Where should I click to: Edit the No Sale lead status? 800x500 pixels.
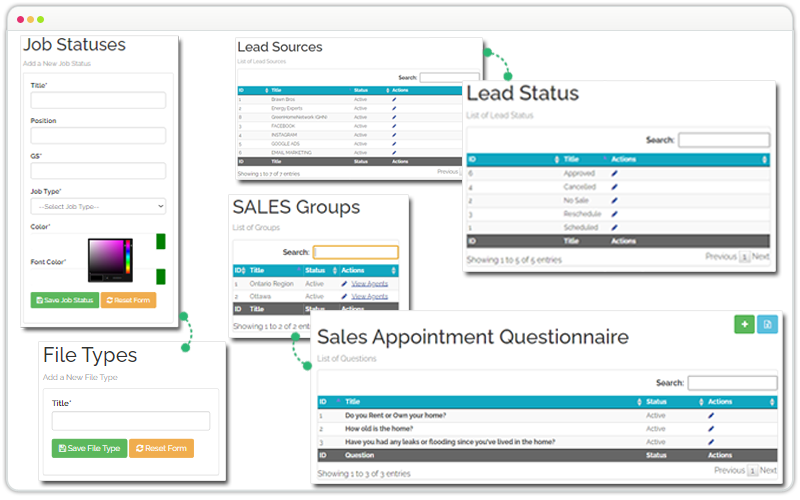(615, 200)
